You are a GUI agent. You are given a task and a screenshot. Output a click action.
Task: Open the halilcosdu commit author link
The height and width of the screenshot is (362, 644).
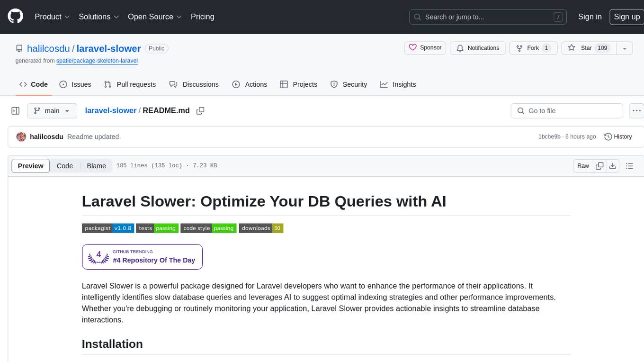[46, 136]
